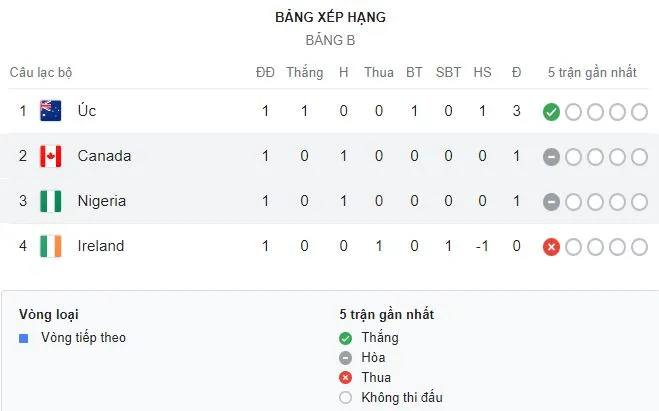Screen dimensions: 659x411
Task: Open the Úc team link
Action: (87, 111)
